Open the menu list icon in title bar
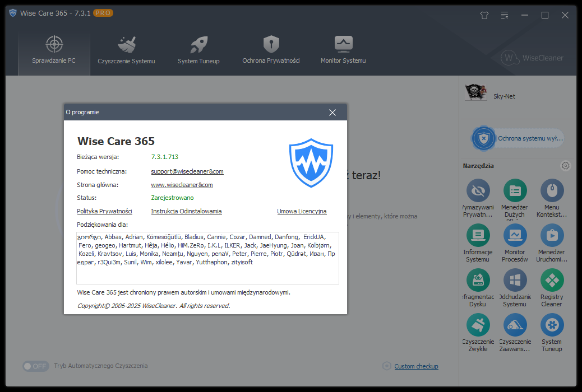The height and width of the screenshot is (392, 582). coord(505,15)
